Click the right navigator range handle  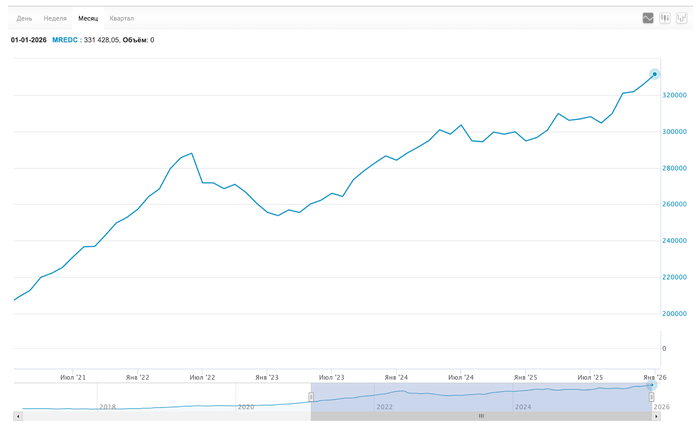point(651,397)
